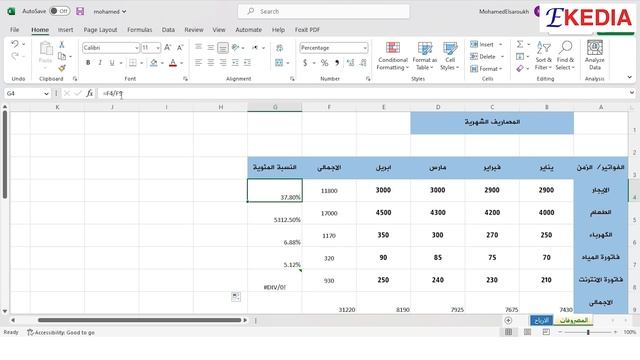Click the Search box
Screen dimensions: 640x360
point(324,11)
